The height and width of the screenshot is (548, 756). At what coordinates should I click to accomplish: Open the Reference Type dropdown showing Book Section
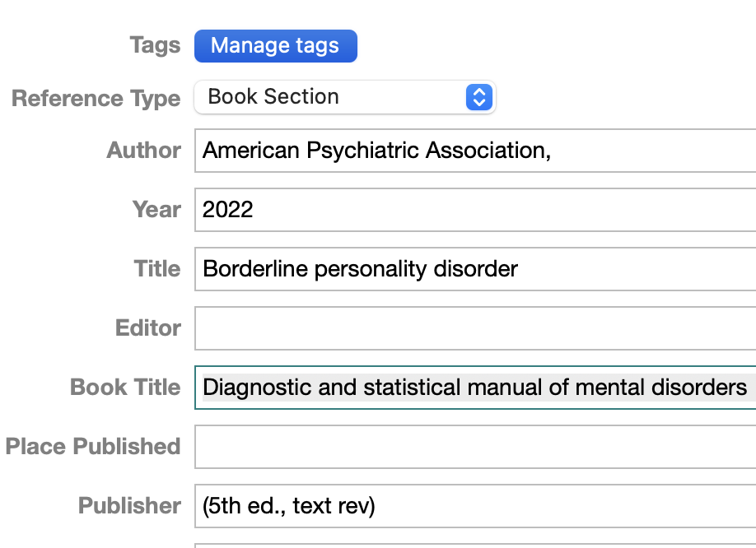(329, 97)
